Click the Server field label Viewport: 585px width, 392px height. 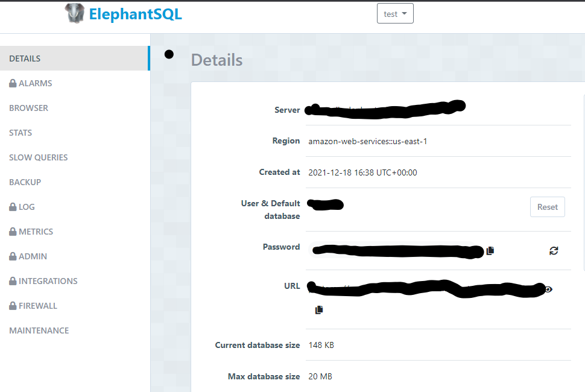coord(287,110)
